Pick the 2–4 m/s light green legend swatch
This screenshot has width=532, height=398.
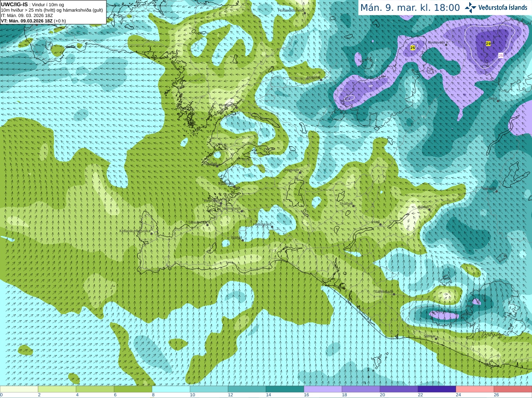click(x=57, y=389)
